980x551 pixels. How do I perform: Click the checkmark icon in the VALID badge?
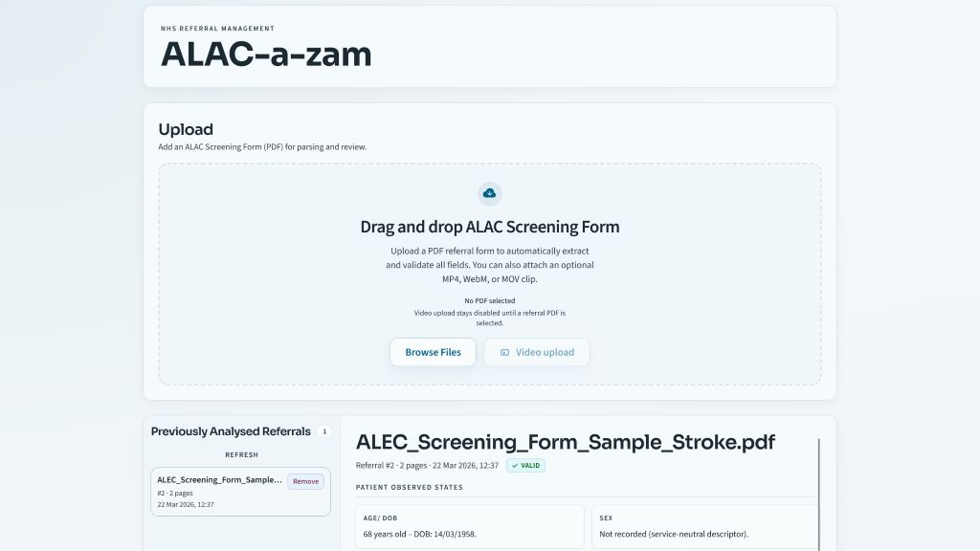[514, 466]
